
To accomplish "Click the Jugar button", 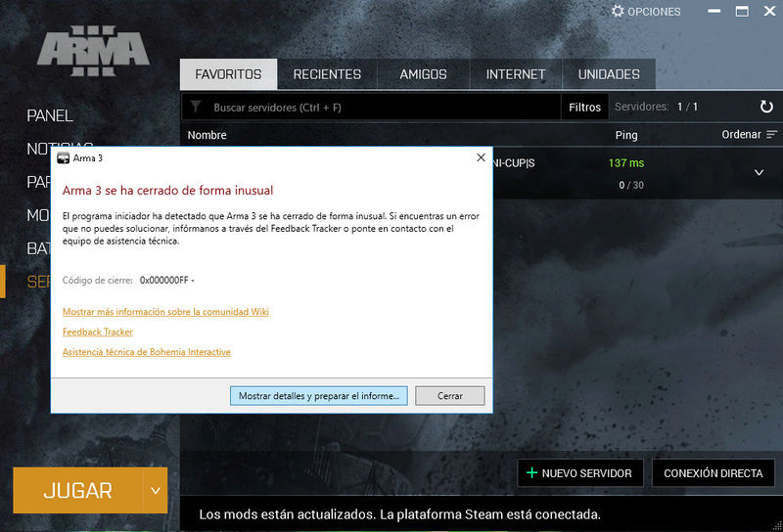I will tap(78, 491).
